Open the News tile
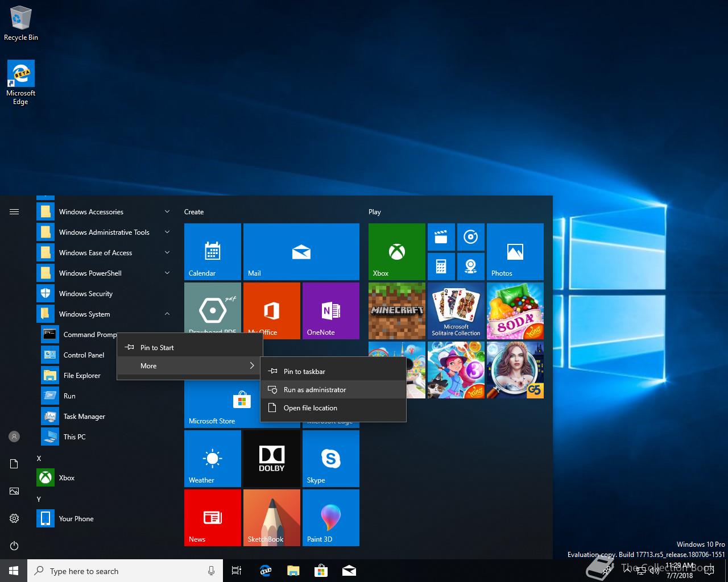 click(x=213, y=518)
